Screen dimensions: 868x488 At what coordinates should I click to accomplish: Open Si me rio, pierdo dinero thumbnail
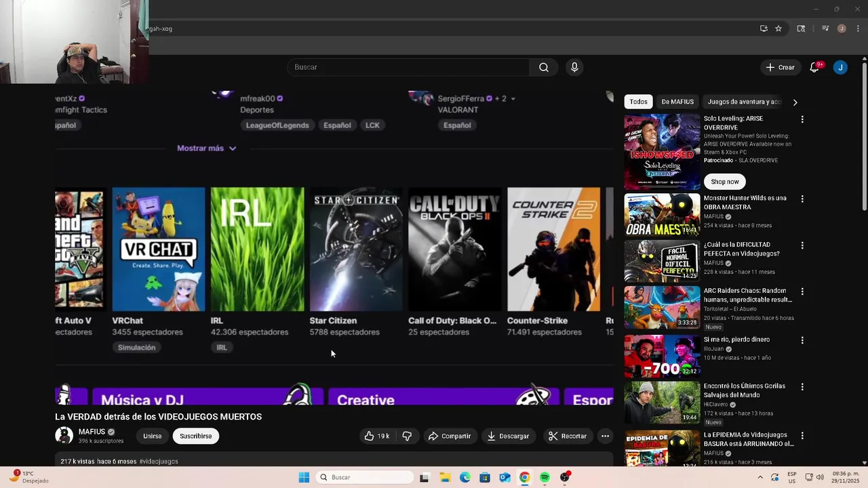[x=662, y=356]
